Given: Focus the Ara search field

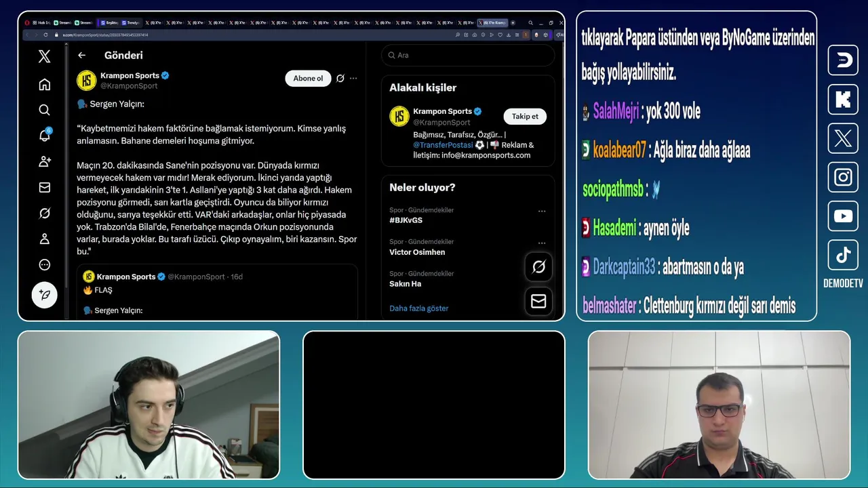Looking at the screenshot, I should (468, 56).
